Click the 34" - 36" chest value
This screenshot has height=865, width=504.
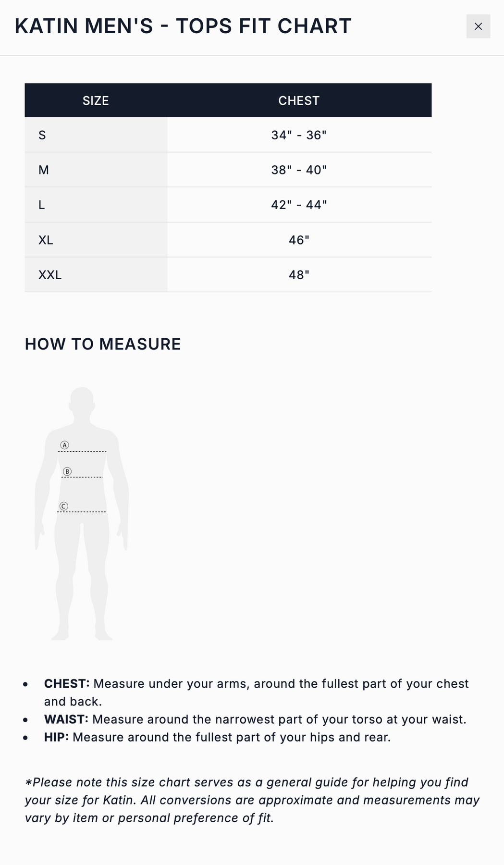[x=299, y=135]
